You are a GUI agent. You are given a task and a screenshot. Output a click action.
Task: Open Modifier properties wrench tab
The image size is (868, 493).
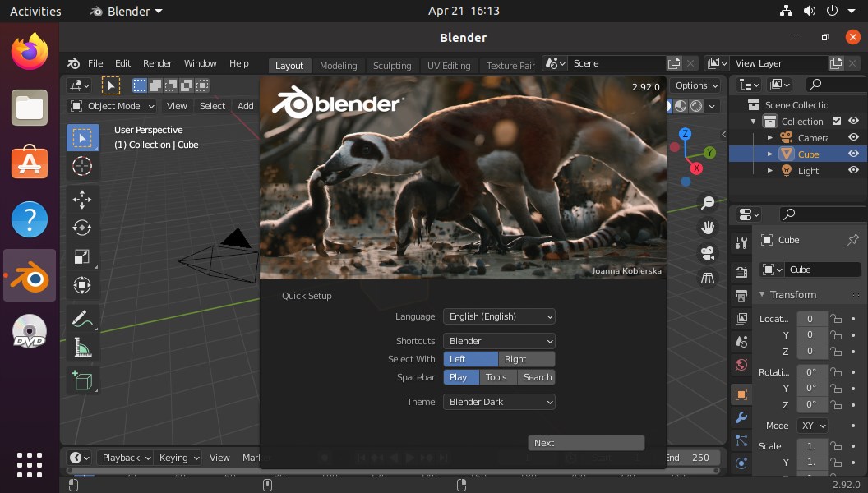[741, 417]
